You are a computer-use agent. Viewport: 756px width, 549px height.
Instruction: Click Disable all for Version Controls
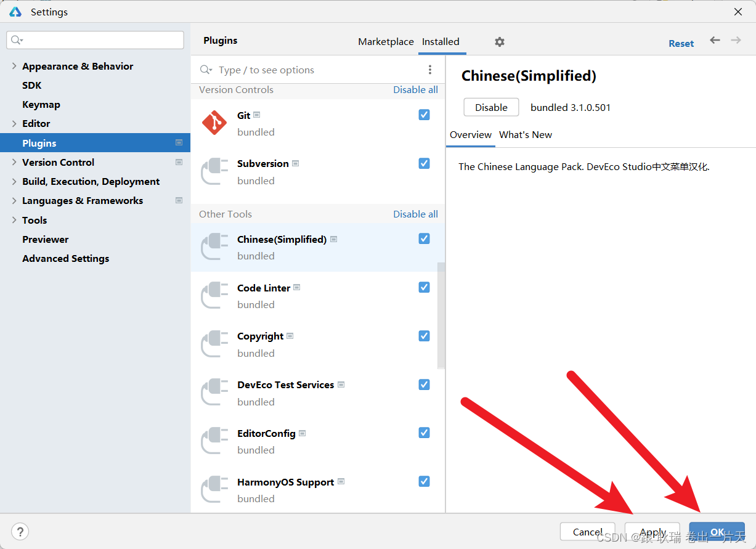tap(416, 89)
